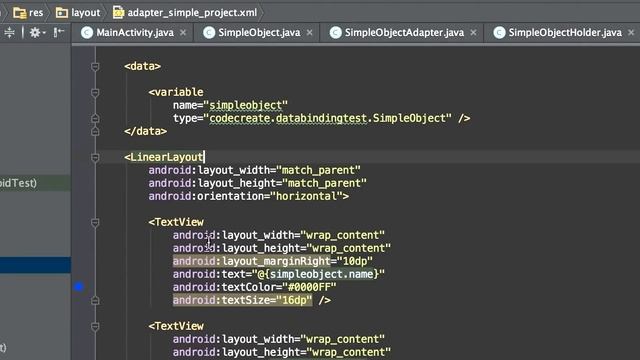Collapse the <variable> tag fold marker
Viewport: 640px width, 360px height.
(95, 93)
